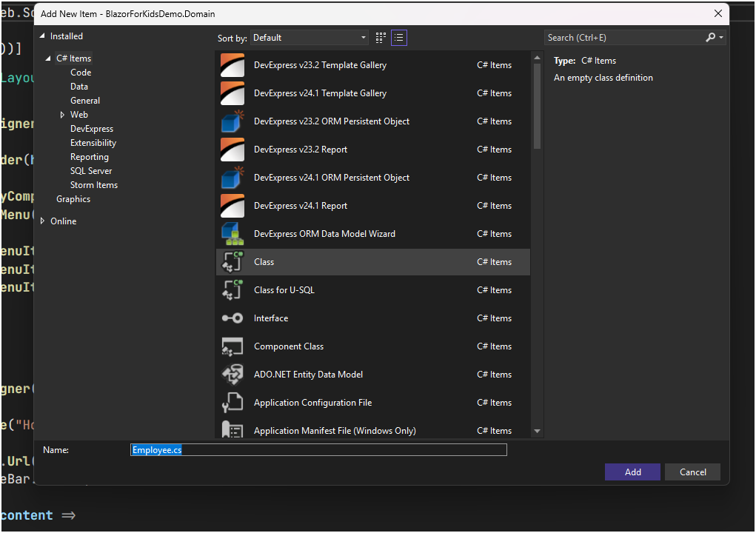756x533 pixels.
Task: Select the 'Component Class' template name
Action: coord(289,346)
